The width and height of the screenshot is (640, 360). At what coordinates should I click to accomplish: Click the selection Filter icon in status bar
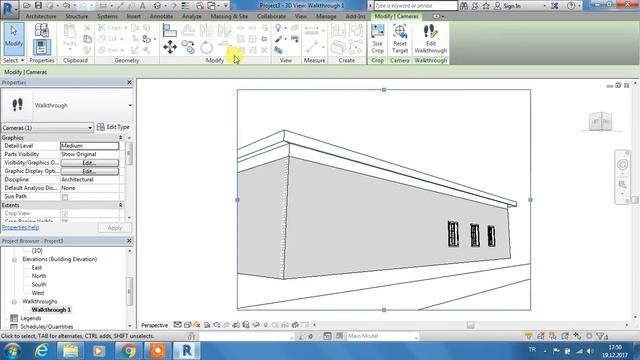(601, 336)
